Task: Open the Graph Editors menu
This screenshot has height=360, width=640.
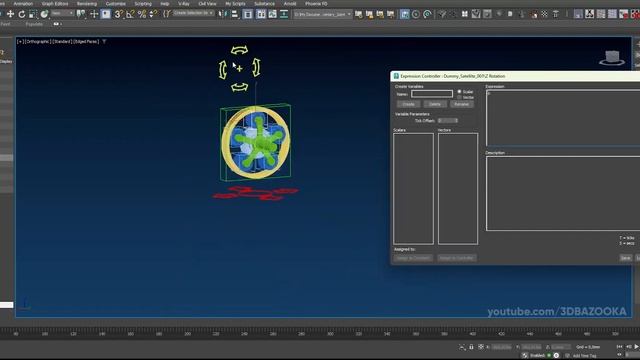Action: [x=55, y=4]
